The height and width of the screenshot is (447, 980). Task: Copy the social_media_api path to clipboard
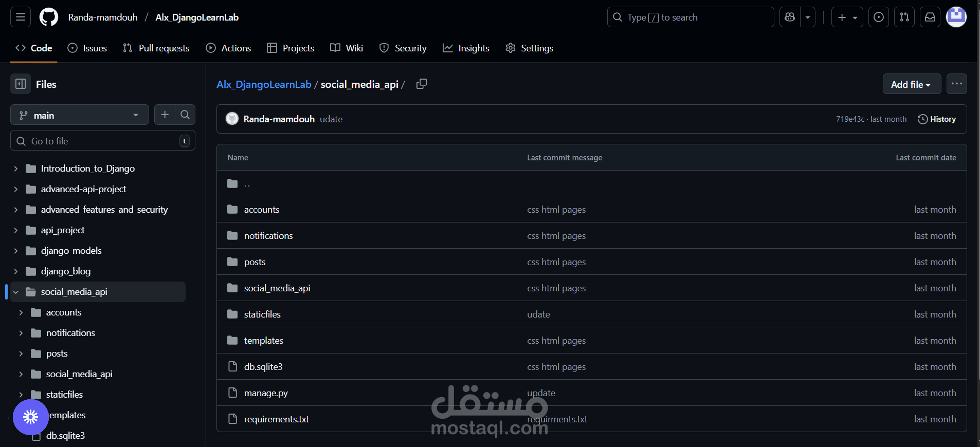(x=422, y=84)
